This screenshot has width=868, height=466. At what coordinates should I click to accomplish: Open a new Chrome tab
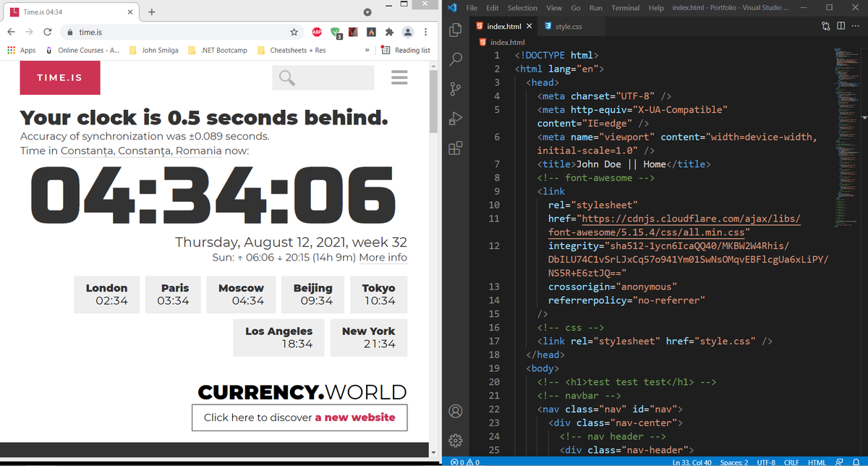(151, 12)
